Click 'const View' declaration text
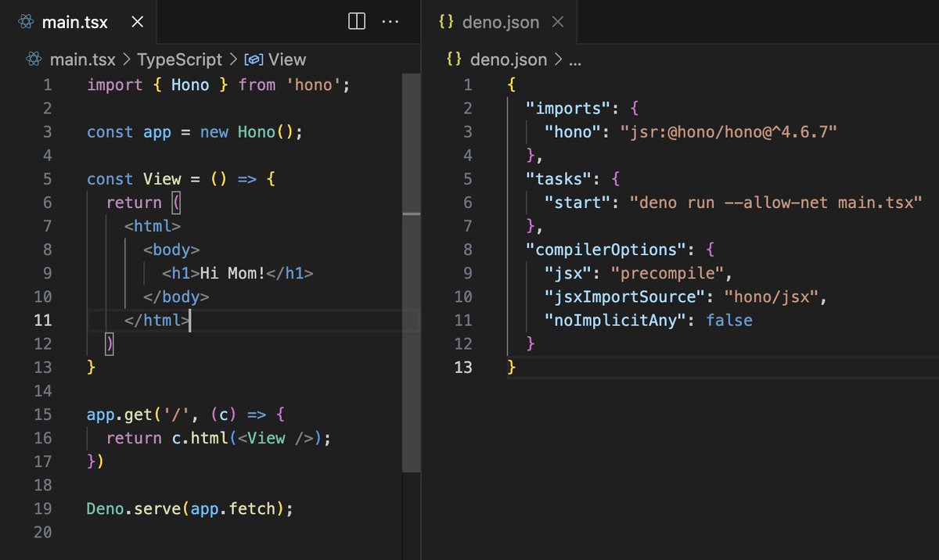Viewport: 939px width, 560px height. click(x=134, y=179)
